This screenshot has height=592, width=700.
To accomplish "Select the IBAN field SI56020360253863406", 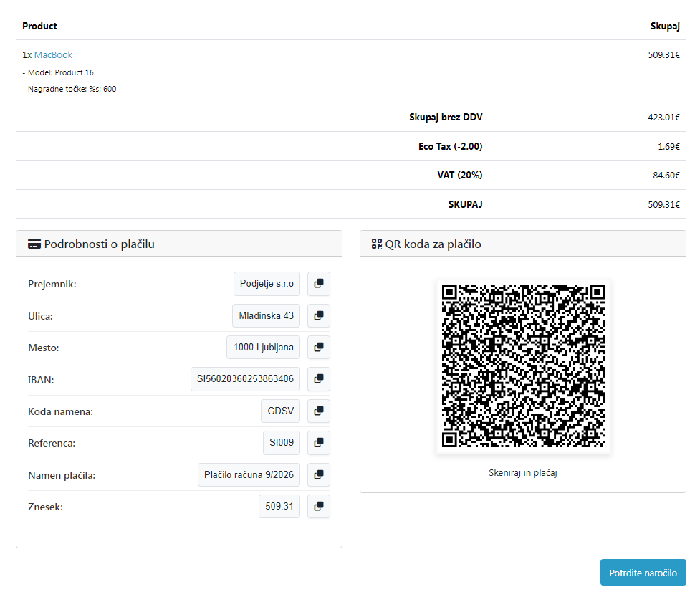I will tap(245, 379).
